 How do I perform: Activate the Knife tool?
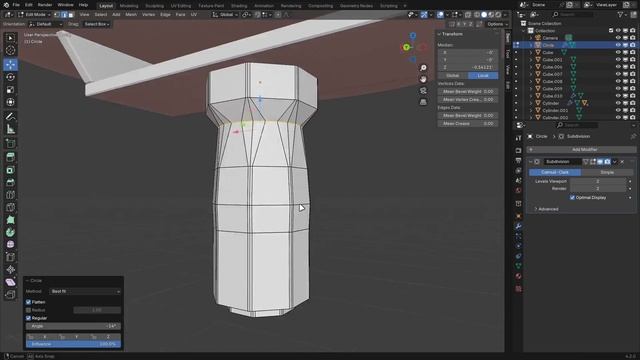[11, 208]
